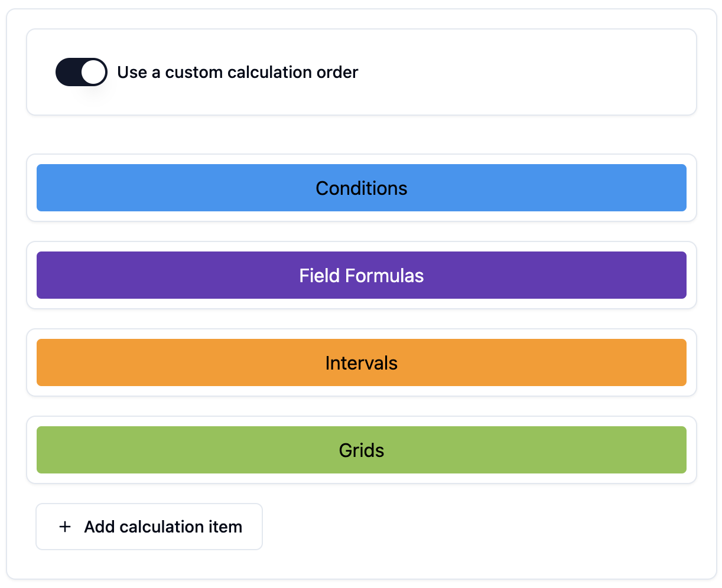This screenshot has width=722, height=588.
Task: Click the plus icon beside Add calculation item
Action: (x=64, y=527)
